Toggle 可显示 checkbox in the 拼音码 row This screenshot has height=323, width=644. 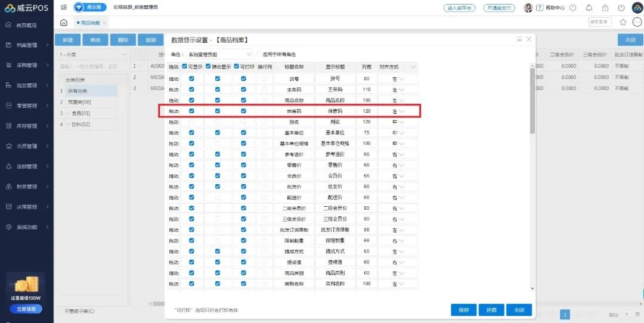(x=191, y=111)
